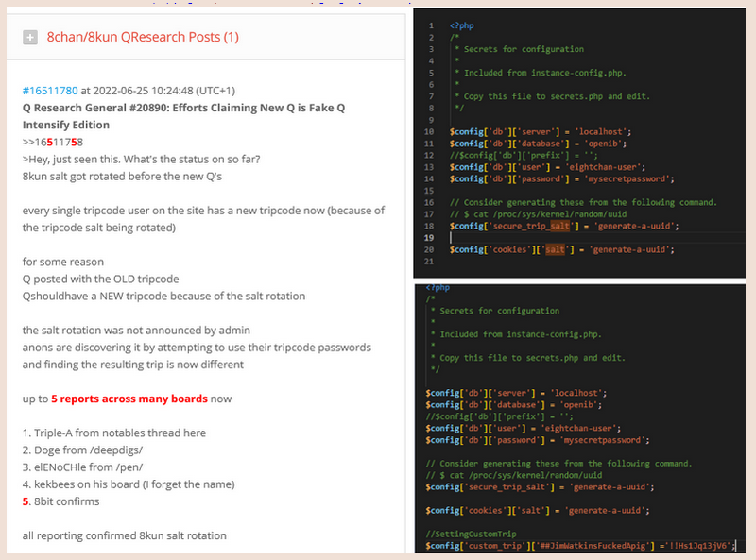Click the line '8kun salt got rotated before the new Q's'
The height and width of the screenshot is (560, 756).
[122, 177]
